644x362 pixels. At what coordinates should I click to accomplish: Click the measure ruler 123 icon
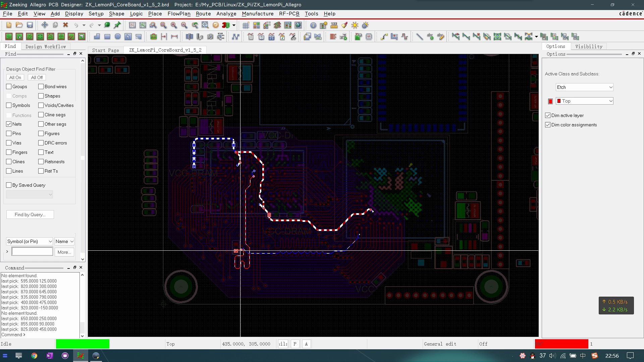pos(334,25)
